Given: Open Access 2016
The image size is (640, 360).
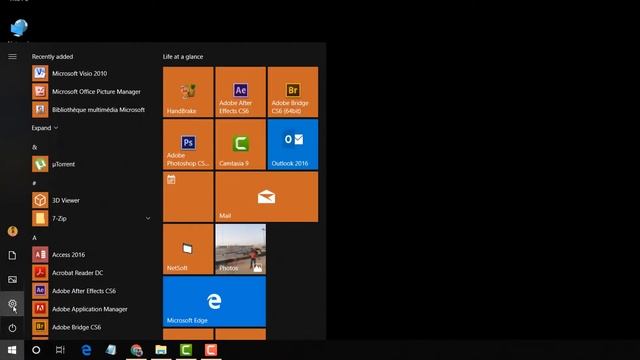Looking at the screenshot, I should [x=92, y=254].
